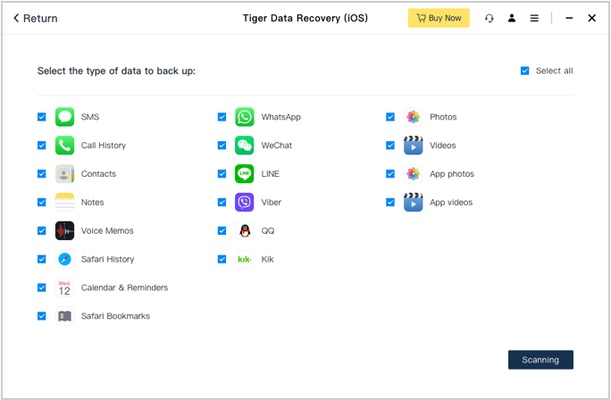Toggle the Kik checkbox
Screen dimensions: 611x400
(x=222, y=259)
